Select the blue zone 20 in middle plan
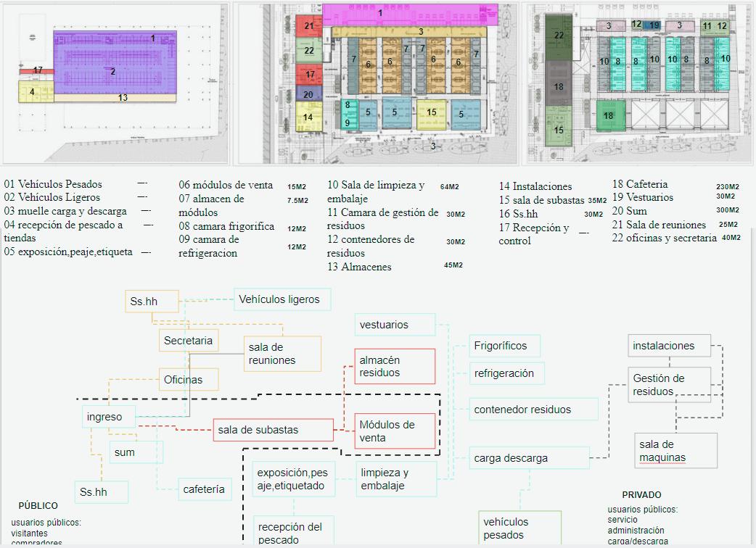This screenshot has height=548, width=756. 308,94
